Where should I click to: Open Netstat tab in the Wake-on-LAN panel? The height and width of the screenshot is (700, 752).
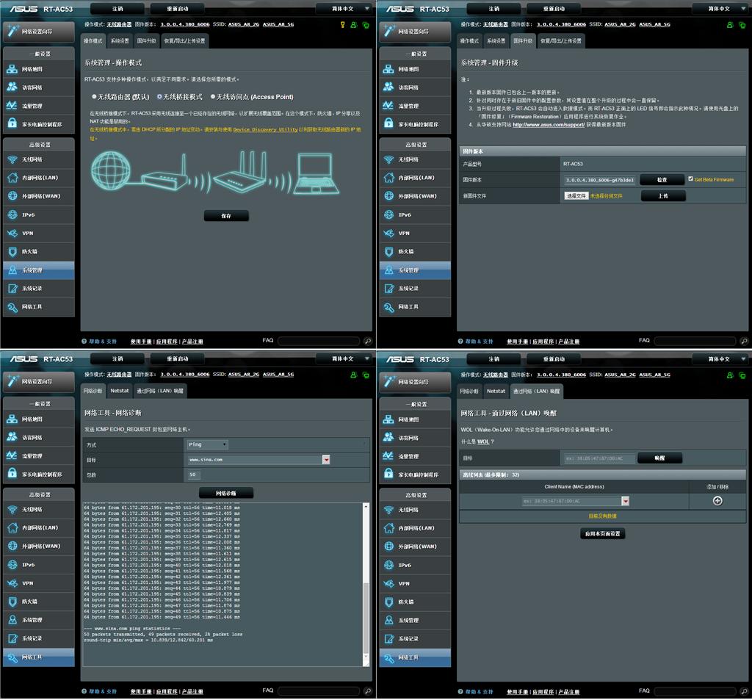tap(496, 391)
